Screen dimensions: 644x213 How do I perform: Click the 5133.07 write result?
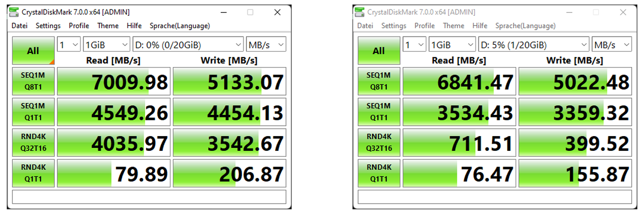pyautogui.click(x=230, y=81)
